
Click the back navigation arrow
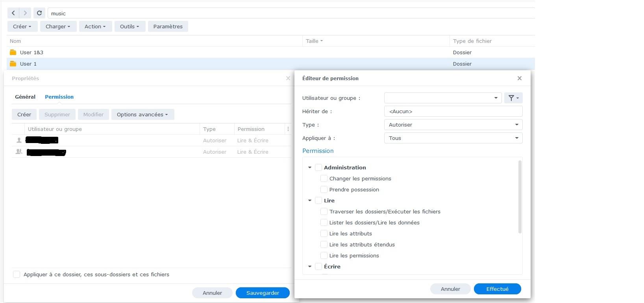[x=13, y=13]
